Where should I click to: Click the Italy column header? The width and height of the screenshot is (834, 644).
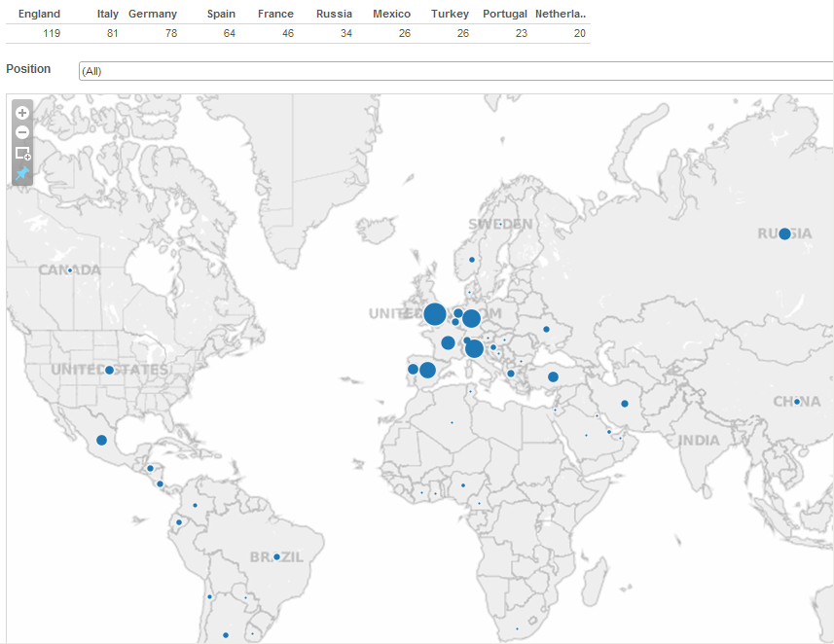(107, 15)
